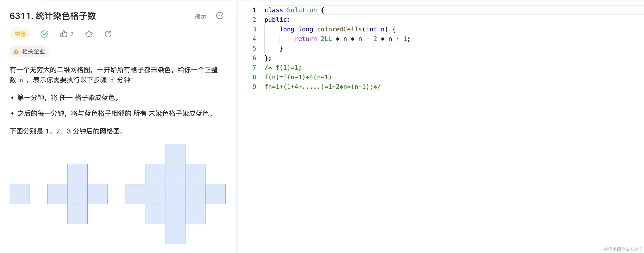Click the text 下图分别是 1、2、3 分钟后的网格图
This screenshot has height=253, width=644.
pyautogui.click(x=67, y=131)
